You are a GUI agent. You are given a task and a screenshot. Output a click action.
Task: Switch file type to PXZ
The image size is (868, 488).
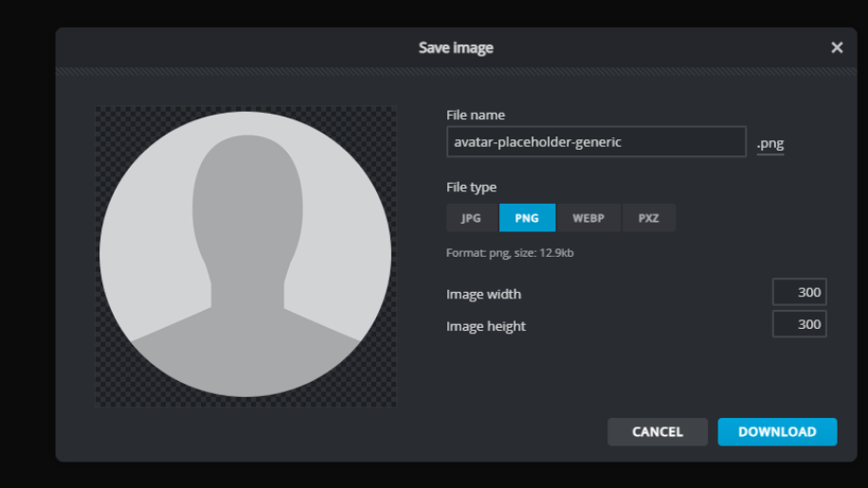648,218
